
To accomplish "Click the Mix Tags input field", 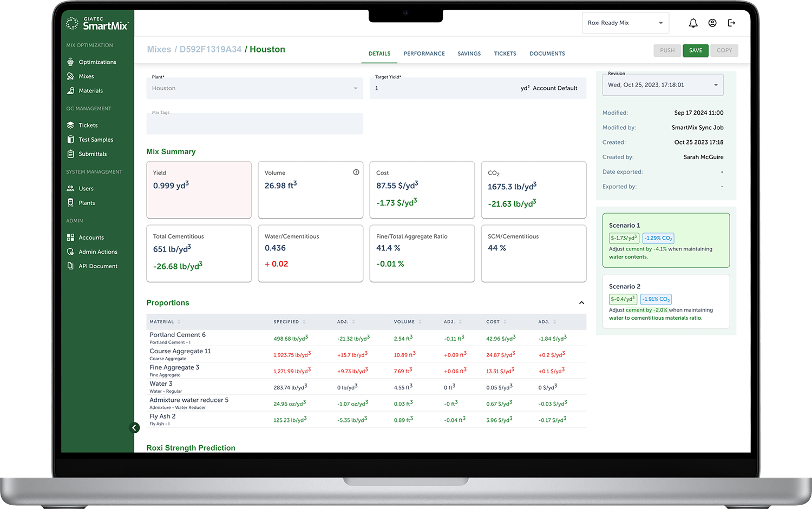I will click(254, 124).
